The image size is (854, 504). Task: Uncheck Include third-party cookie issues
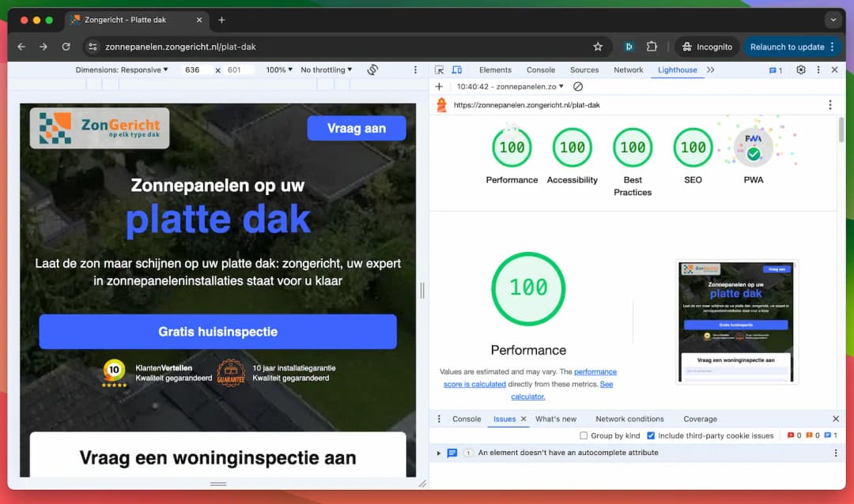(651, 435)
